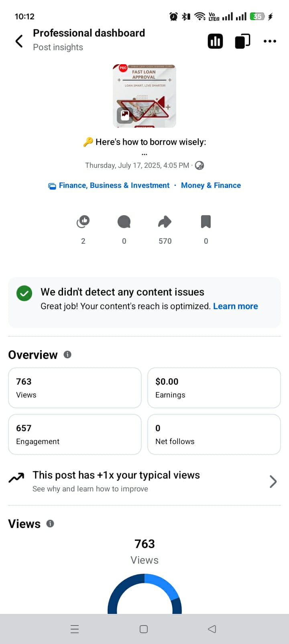Screen dimensions: 289x644
Task: Tap the back arrow icon
Action: (19, 41)
